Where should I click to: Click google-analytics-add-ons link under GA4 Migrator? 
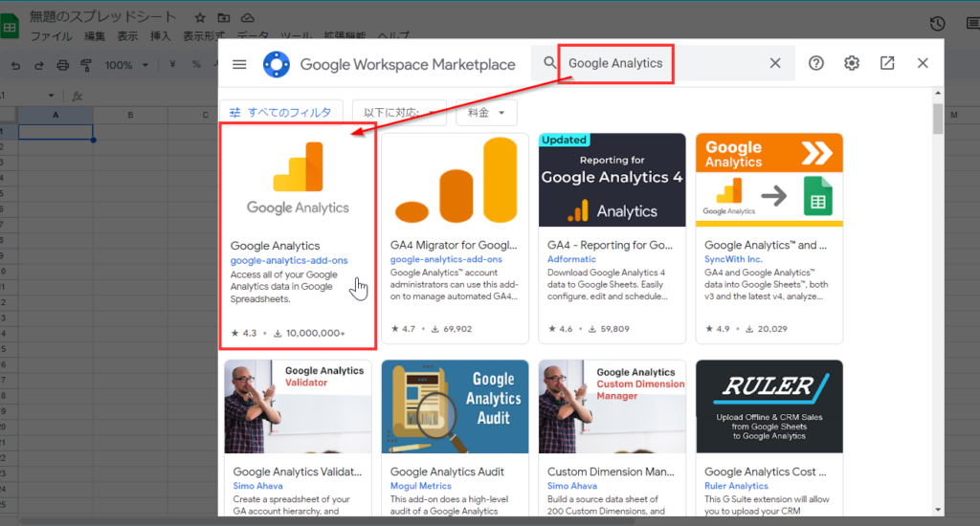tap(446, 259)
